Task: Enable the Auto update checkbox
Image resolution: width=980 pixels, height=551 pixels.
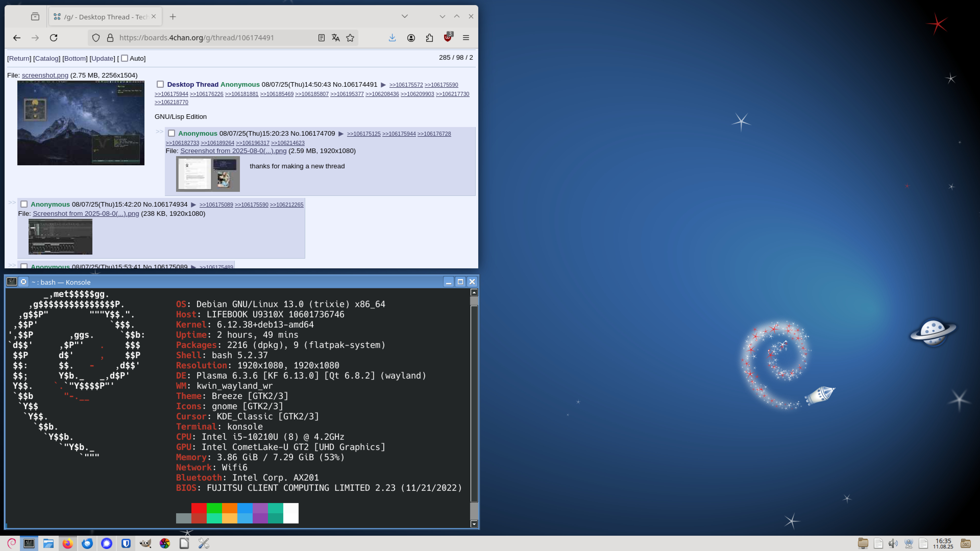Action: 124,58
